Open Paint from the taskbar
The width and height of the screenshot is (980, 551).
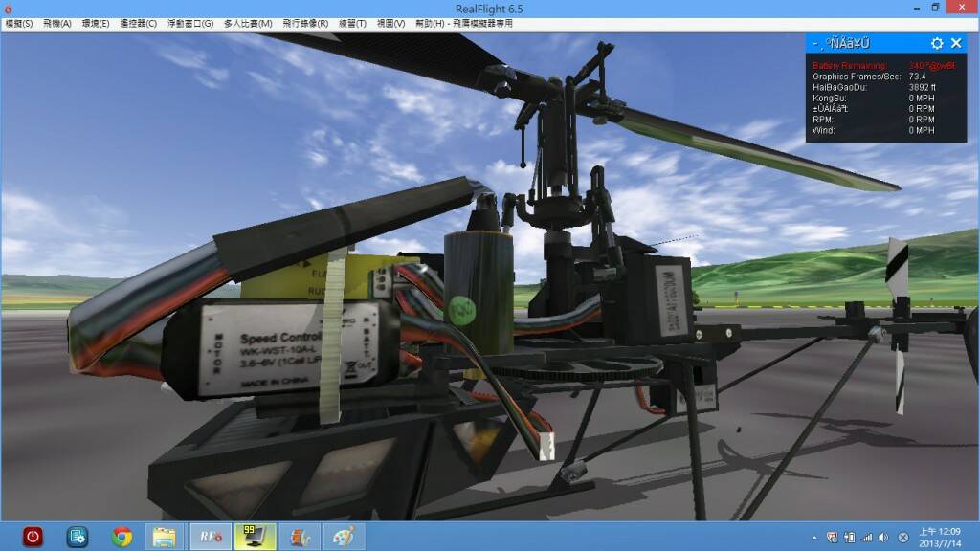344,537
